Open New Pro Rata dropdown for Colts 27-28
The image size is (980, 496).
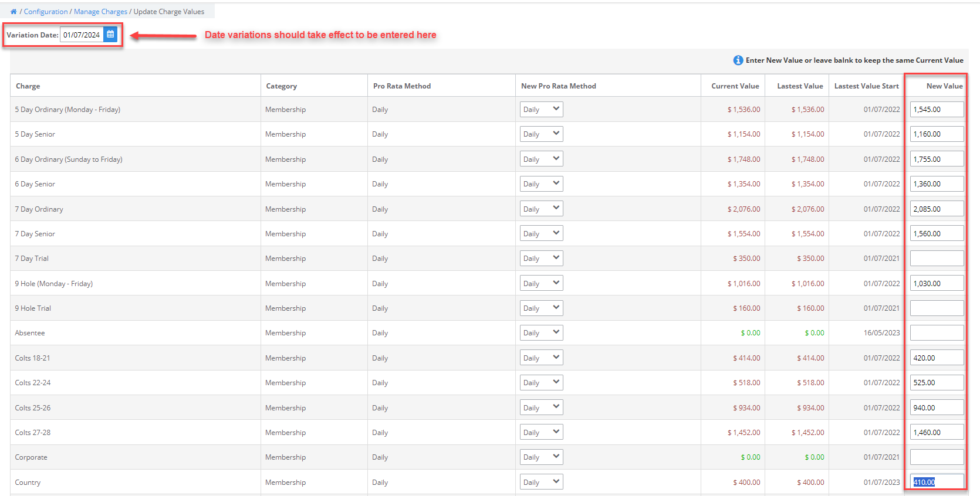coord(541,433)
